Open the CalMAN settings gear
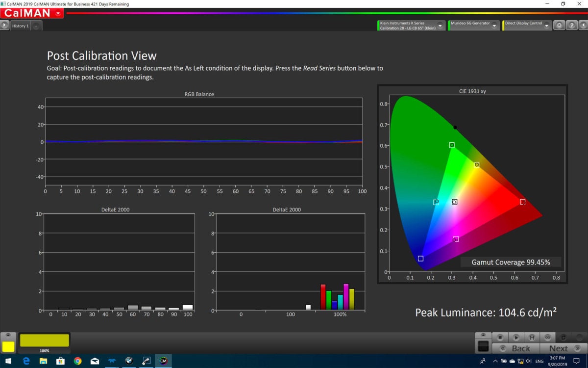The height and width of the screenshot is (368, 588). 559,26
